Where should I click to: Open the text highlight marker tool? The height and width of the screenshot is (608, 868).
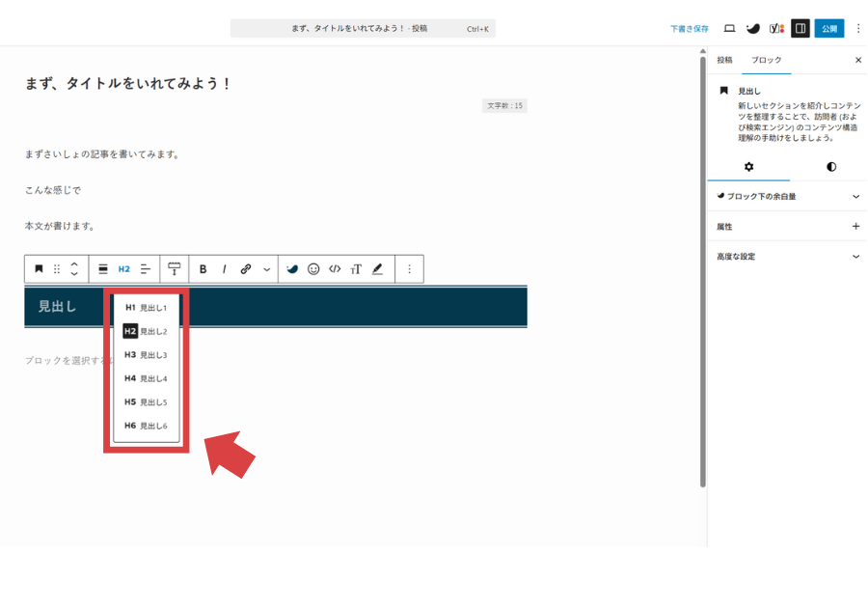pyautogui.click(x=377, y=269)
